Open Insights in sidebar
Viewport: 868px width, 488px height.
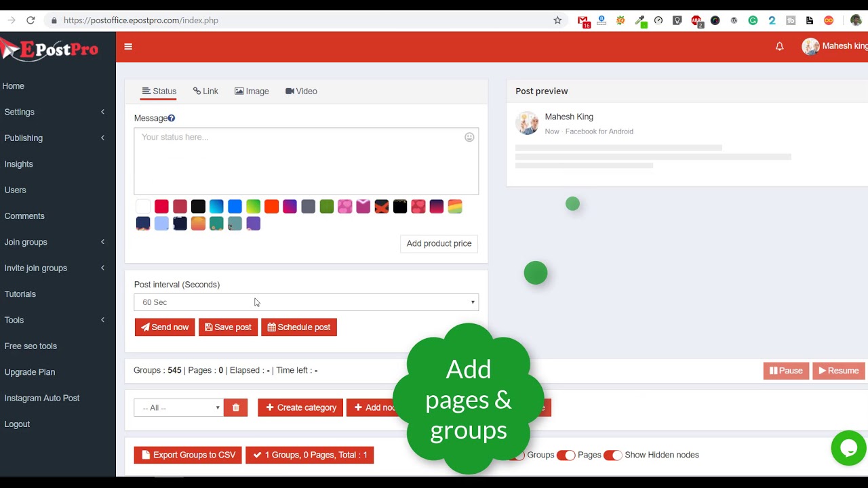click(19, 164)
